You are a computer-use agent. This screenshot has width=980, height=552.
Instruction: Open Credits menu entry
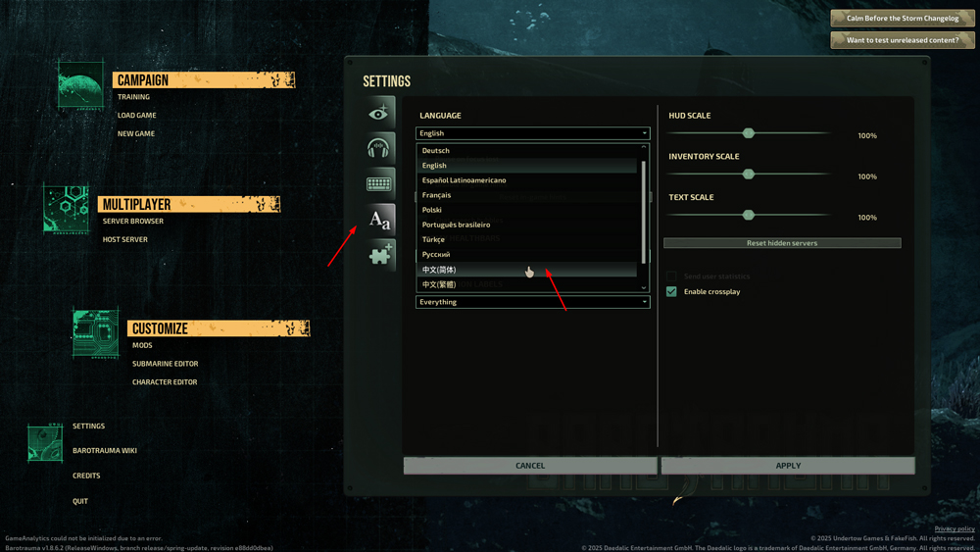point(86,476)
